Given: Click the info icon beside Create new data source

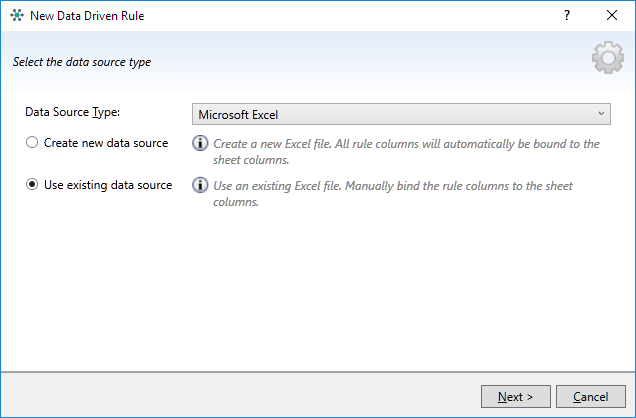Looking at the screenshot, I should (x=200, y=143).
